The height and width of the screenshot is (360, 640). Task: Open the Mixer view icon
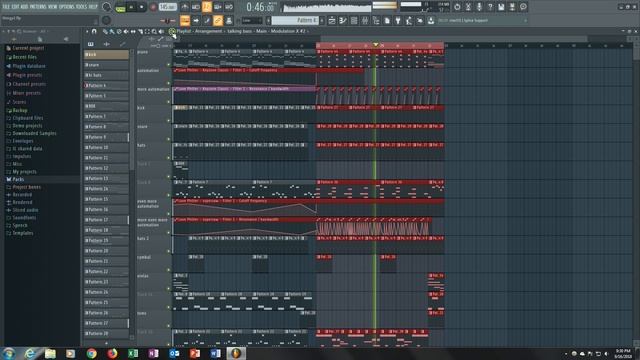coord(365,20)
